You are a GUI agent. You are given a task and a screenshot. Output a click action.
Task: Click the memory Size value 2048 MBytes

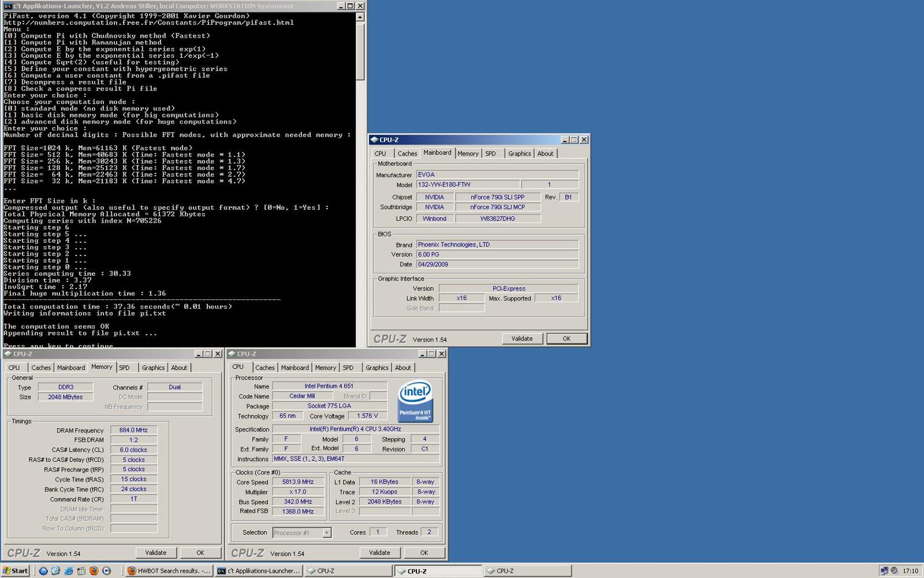click(65, 397)
